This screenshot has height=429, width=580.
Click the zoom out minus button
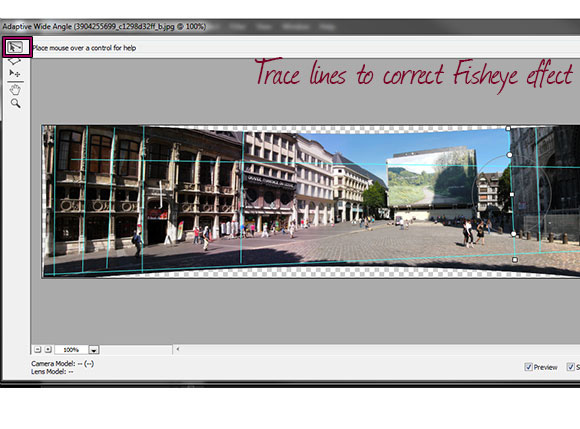point(38,349)
